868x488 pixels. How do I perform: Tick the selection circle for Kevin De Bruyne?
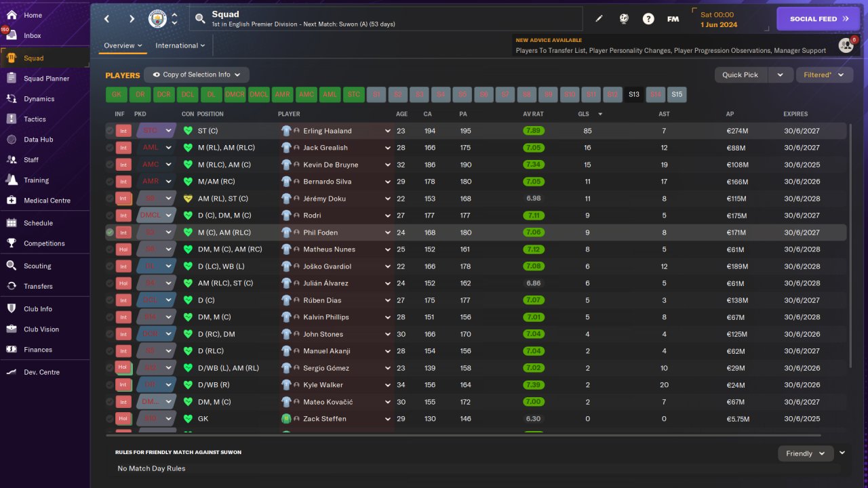click(x=110, y=165)
